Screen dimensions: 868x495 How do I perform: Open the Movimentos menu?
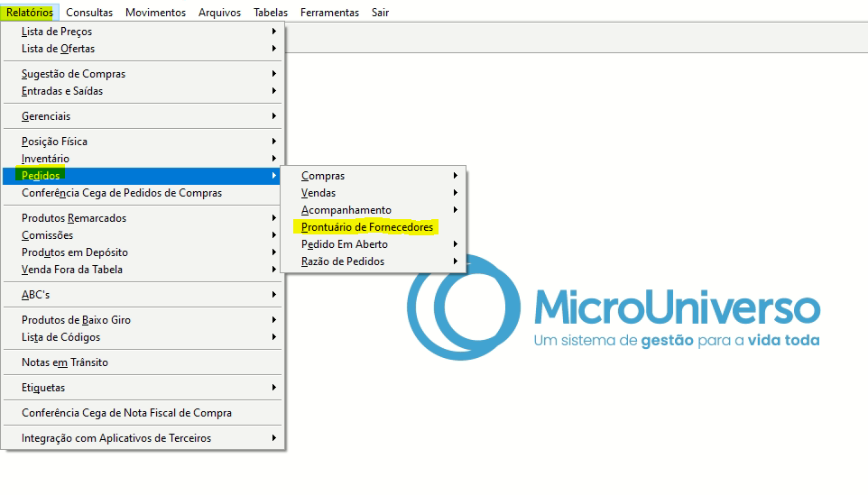(x=155, y=12)
